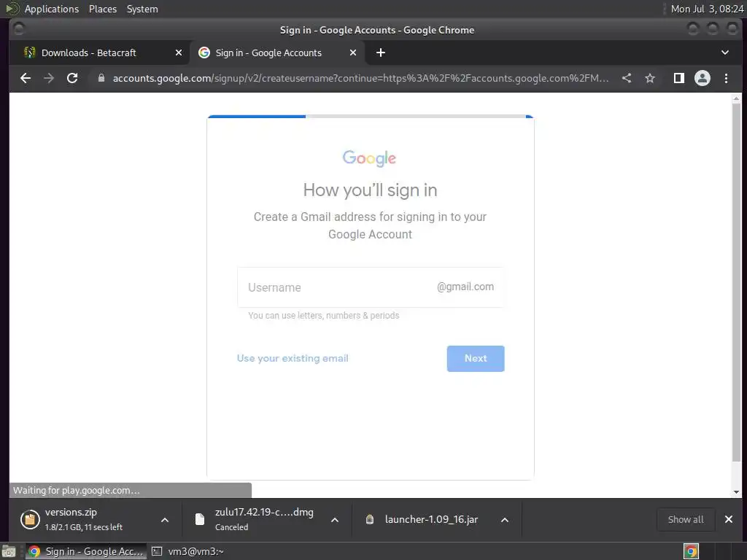Click the show desktop icon in taskbar

(x=9, y=551)
